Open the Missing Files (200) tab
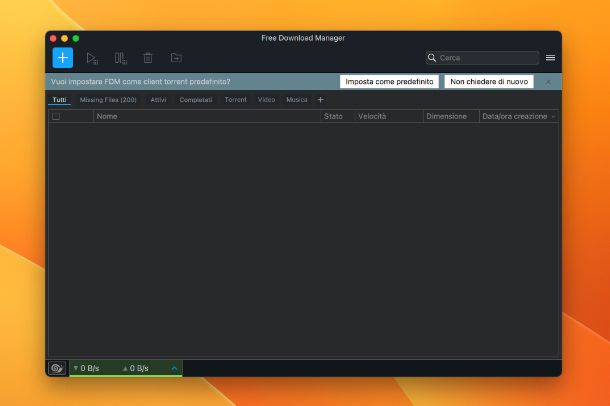This screenshot has height=406, width=610. pos(108,100)
